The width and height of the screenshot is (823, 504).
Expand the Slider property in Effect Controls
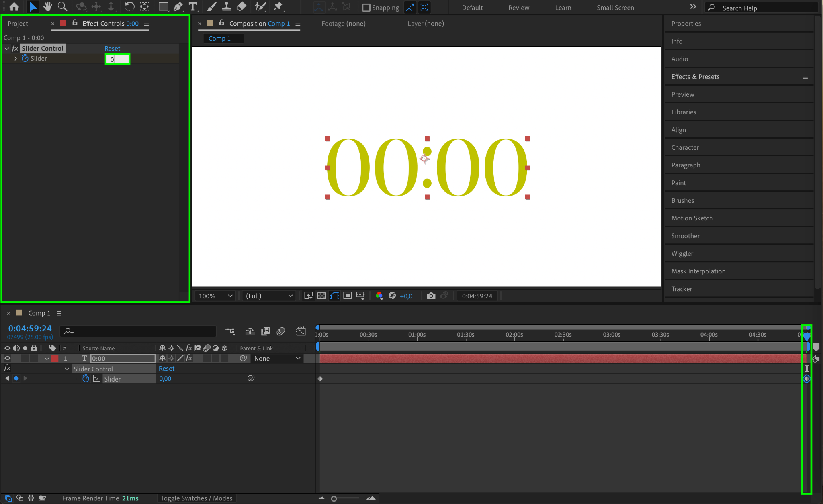tap(16, 59)
